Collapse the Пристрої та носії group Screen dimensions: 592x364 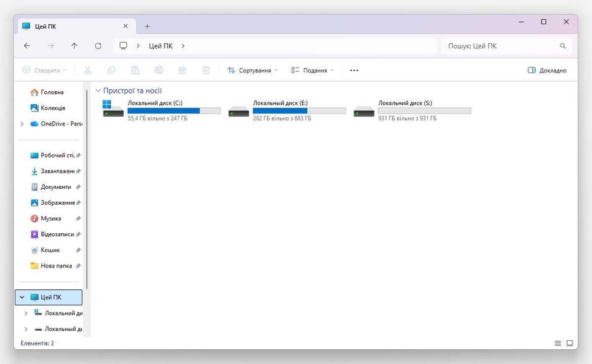coord(98,91)
